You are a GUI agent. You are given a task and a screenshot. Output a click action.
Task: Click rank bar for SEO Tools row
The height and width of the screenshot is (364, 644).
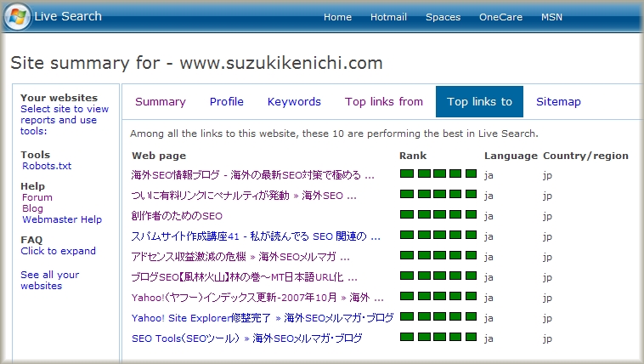pyautogui.click(x=438, y=337)
